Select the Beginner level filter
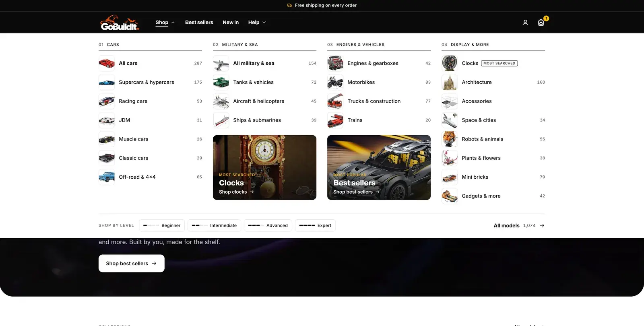This screenshot has height=326, width=644. click(162, 225)
